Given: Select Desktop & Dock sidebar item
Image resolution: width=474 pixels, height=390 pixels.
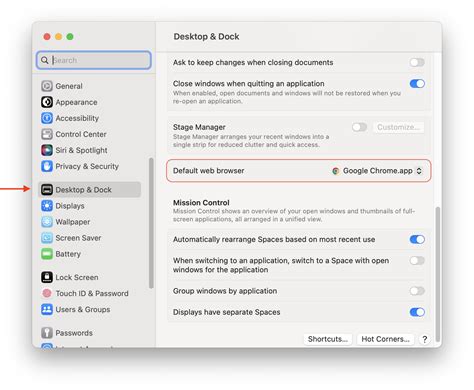Looking at the screenshot, I should [x=89, y=190].
